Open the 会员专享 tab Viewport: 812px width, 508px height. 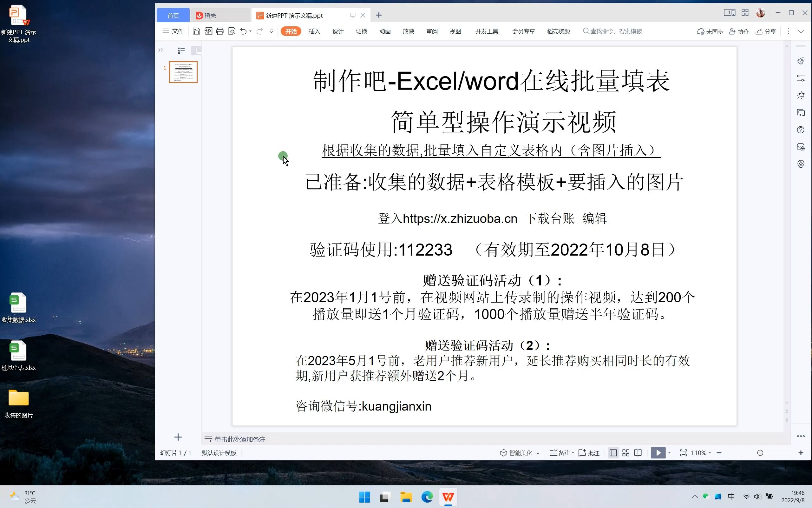(x=523, y=31)
